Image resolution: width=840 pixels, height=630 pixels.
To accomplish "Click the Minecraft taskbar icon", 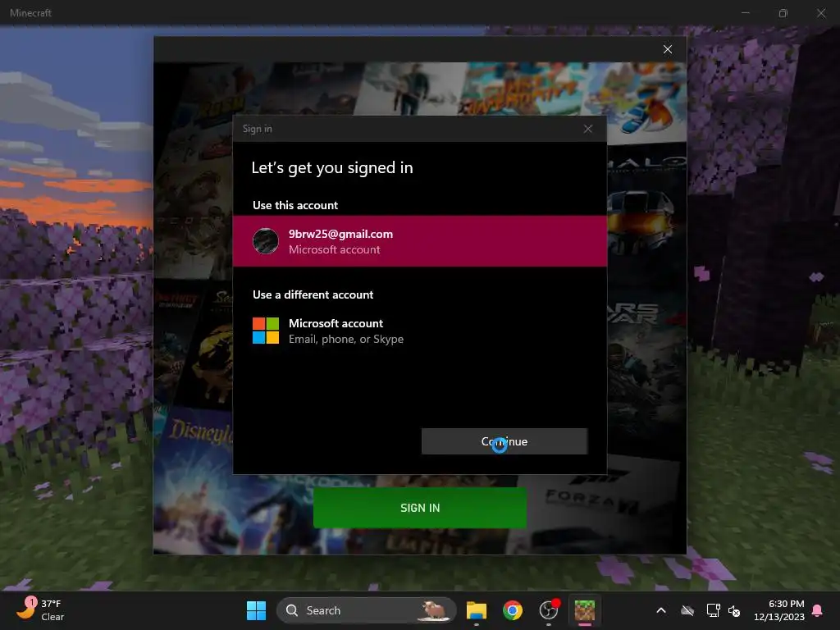I will click(x=584, y=610).
